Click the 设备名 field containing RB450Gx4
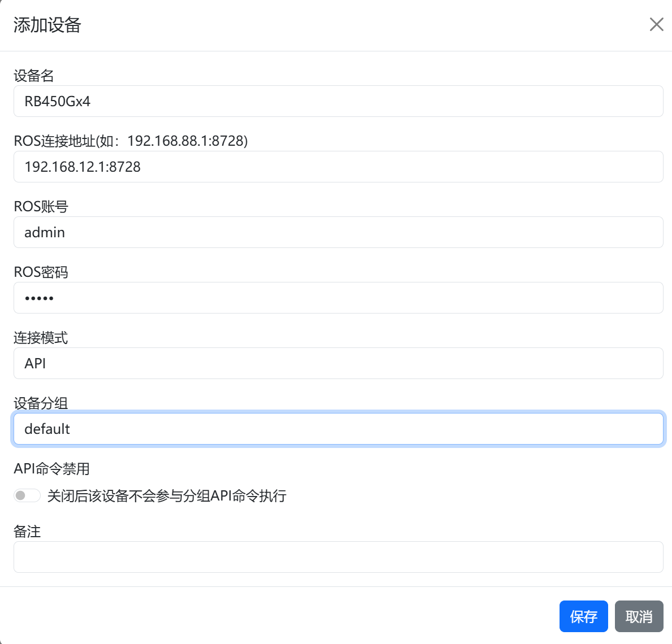Image resolution: width=672 pixels, height=644 pixels. [338, 101]
